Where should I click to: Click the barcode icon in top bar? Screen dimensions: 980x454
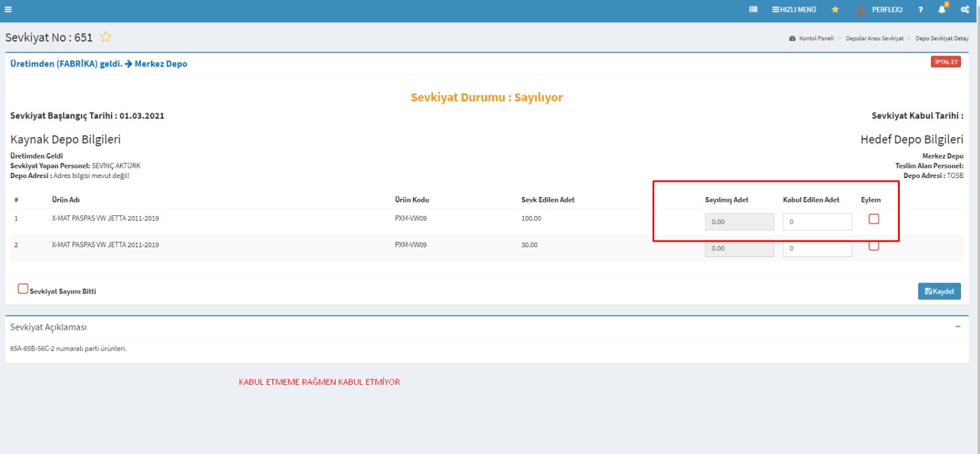pos(753,9)
